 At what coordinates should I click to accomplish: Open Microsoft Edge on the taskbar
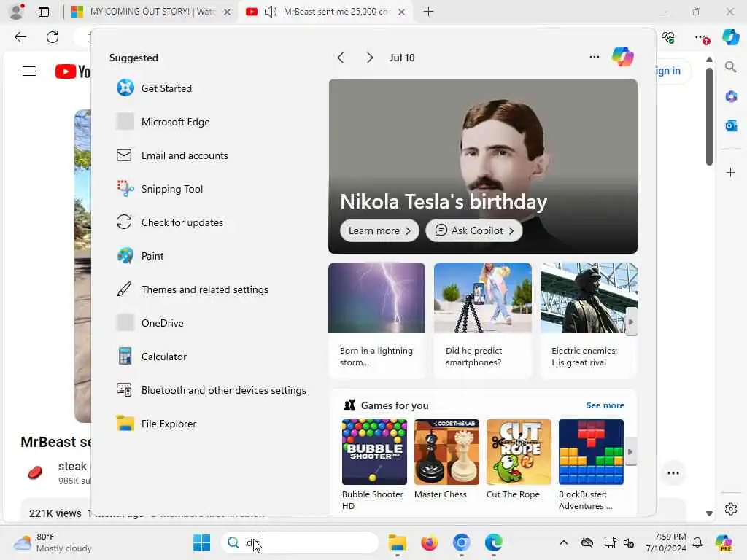[494, 542]
